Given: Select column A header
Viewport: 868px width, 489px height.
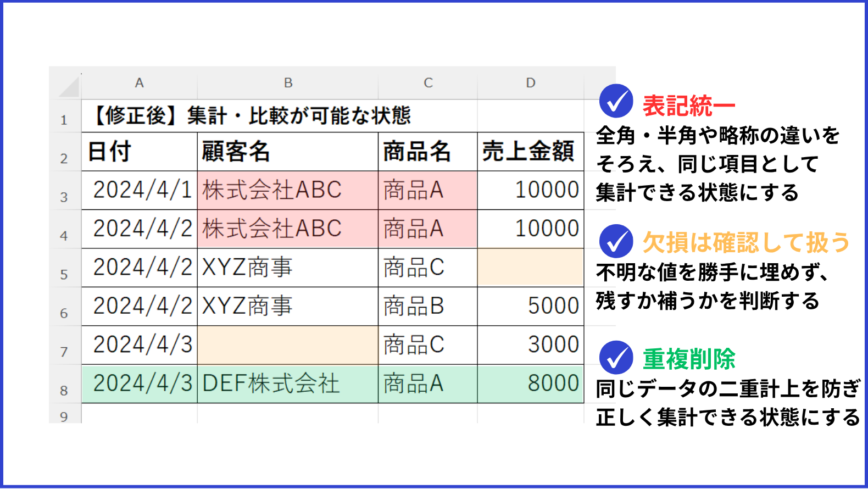Looking at the screenshot, I should (x=140, y=83).
